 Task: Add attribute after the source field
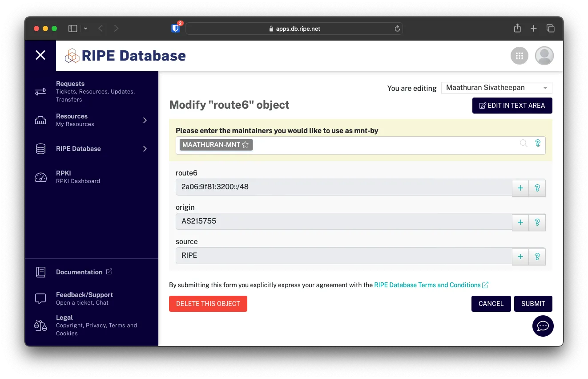tap(520, 257)
